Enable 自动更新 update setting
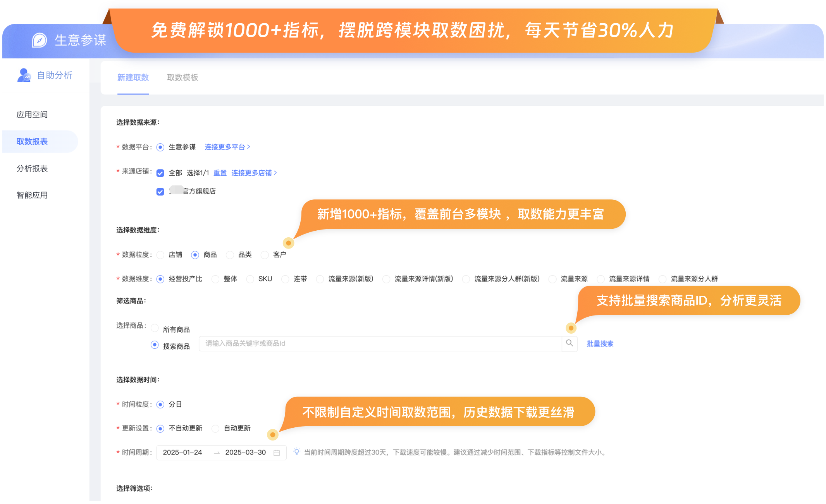 pyautogui.click(x=215, y=429)
